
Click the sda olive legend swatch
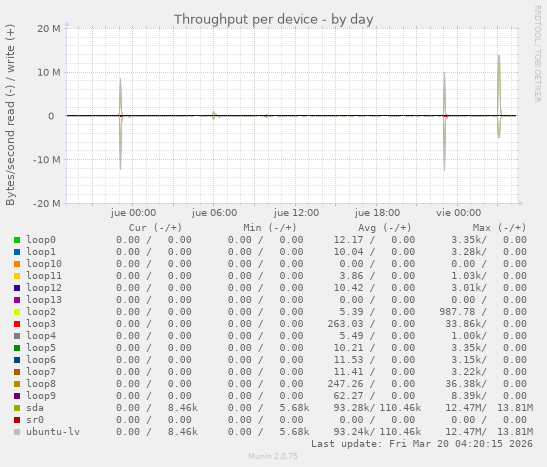click(x=17, y=408)
